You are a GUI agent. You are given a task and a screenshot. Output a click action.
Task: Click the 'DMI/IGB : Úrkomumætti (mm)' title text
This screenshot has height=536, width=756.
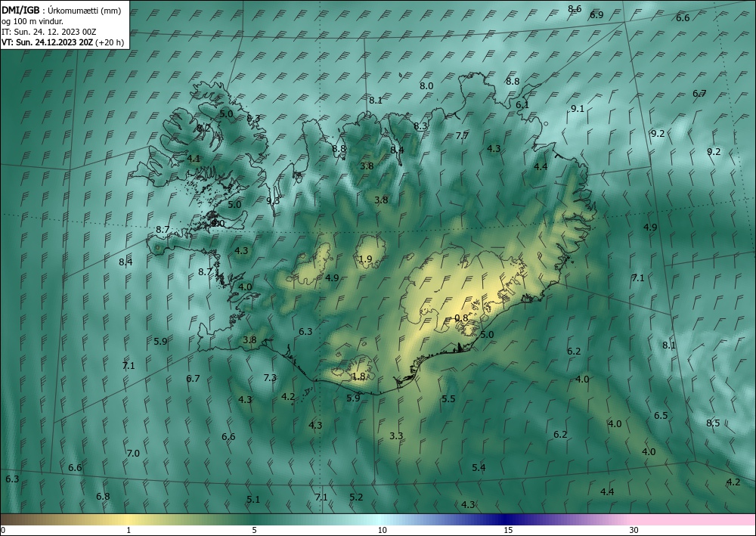point(61,11)
